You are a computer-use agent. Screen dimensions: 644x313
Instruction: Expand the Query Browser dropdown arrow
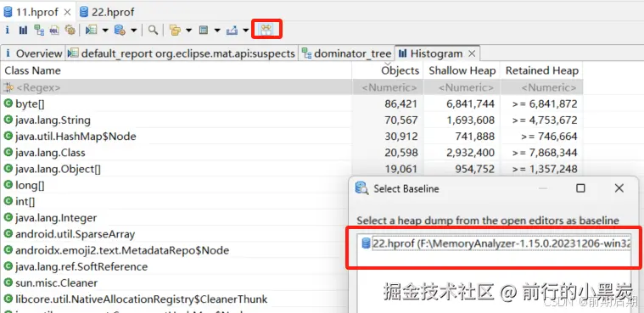tap(134, 31)
